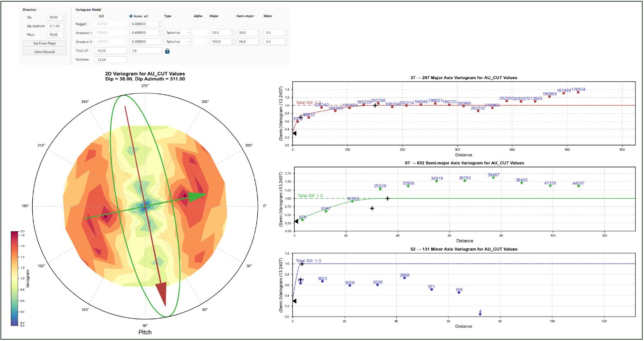
Task: Increase Structure 1 Semi-major range with up arrow
Action: 259,31
